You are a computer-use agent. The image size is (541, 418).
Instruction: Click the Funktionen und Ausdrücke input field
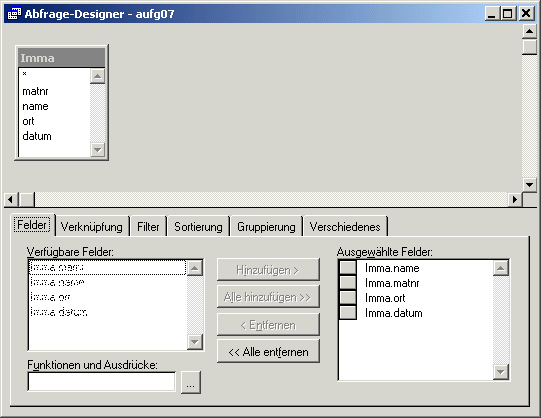[102, 382]
